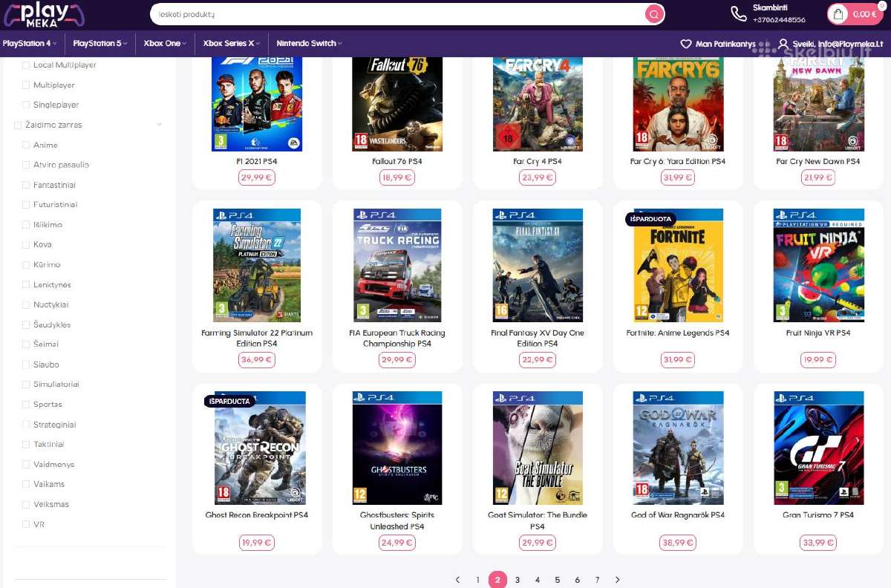Open Final Fantasy XV cover image

pyautogui.click(x=538, y=265)
